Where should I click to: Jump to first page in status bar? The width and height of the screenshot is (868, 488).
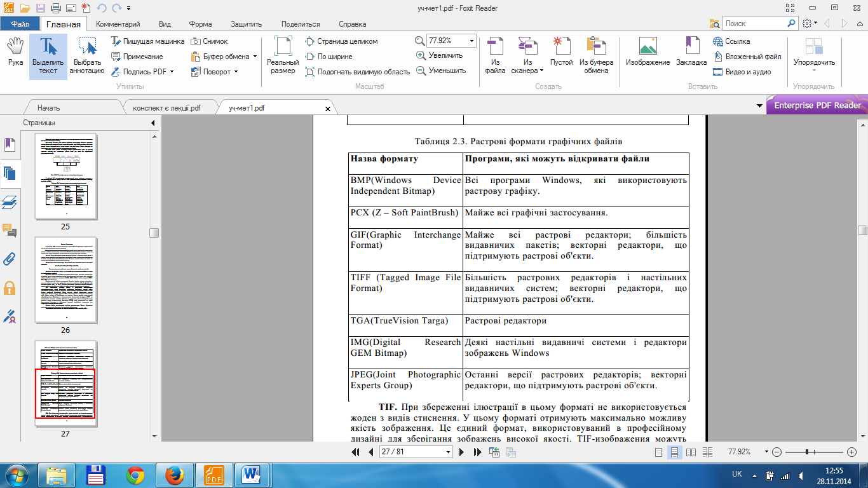click(356, 452)
